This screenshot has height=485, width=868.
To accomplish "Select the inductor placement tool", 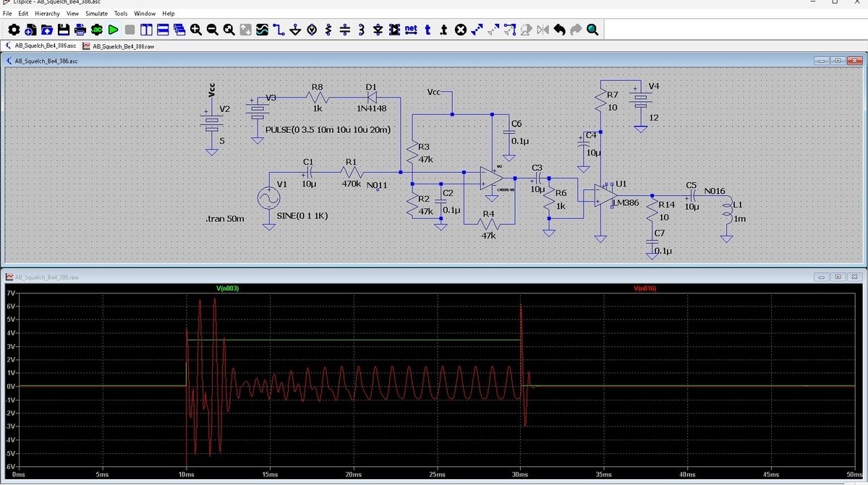I will coord(359,30).
